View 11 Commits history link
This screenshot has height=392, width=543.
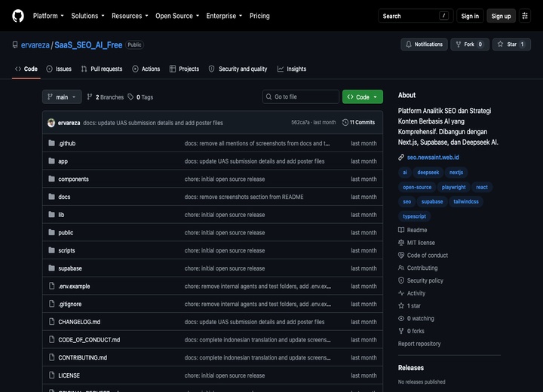(358, 122)
